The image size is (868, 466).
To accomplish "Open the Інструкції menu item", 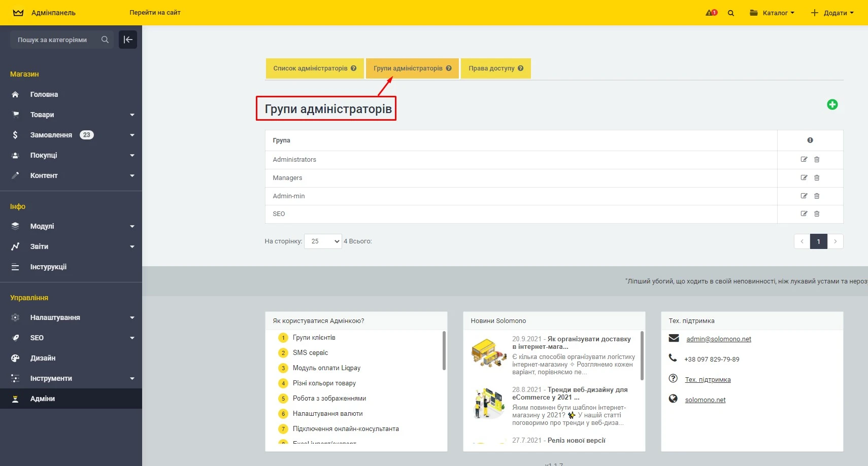I will [48, 267].
